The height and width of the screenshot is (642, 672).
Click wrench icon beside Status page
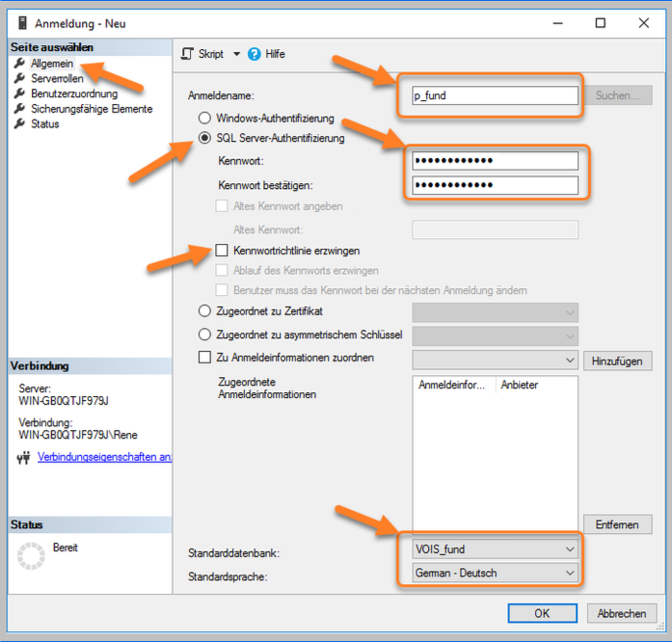(x=19, y=123)
